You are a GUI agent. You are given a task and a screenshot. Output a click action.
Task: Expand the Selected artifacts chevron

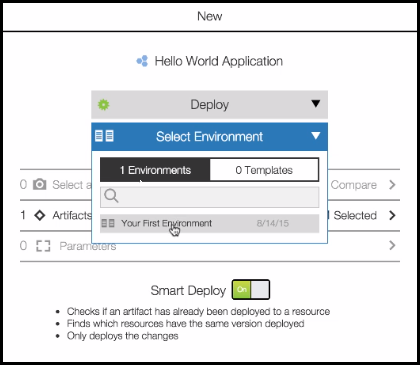click(x=392, y=215)
